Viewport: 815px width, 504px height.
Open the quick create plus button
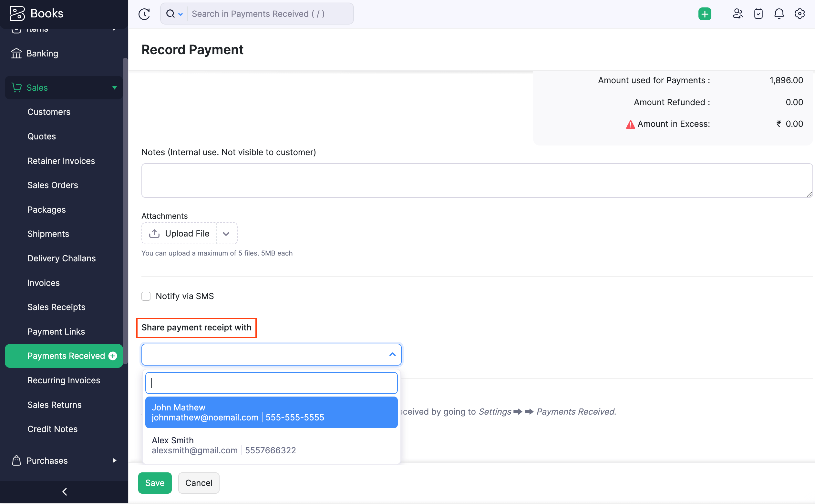coord(704,13)
